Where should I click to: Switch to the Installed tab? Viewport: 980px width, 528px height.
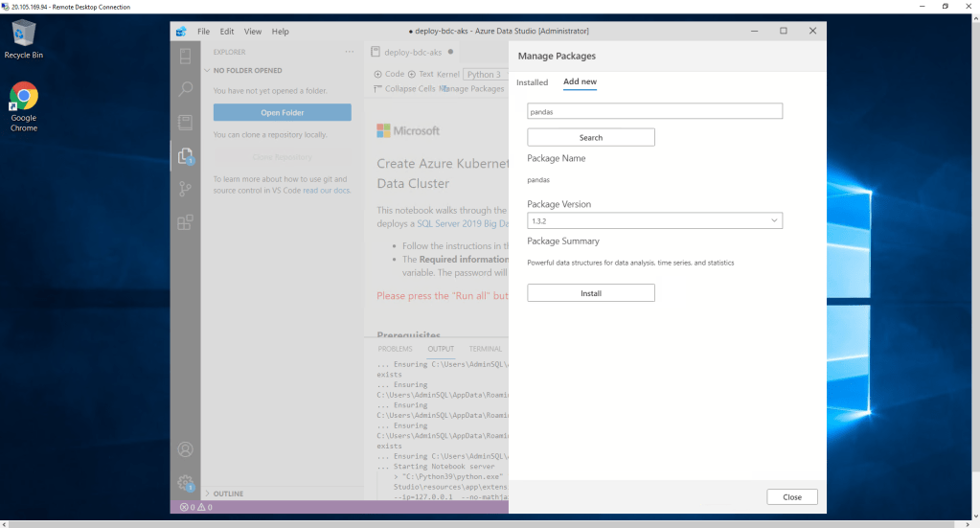[x=532, y=82]
